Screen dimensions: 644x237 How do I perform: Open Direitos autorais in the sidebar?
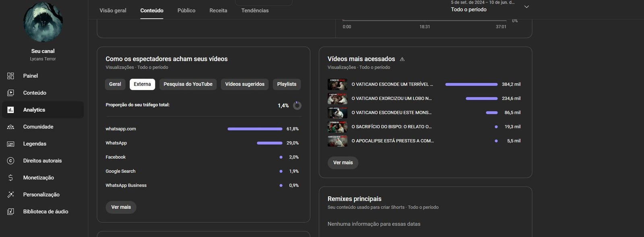pos(43,161)
